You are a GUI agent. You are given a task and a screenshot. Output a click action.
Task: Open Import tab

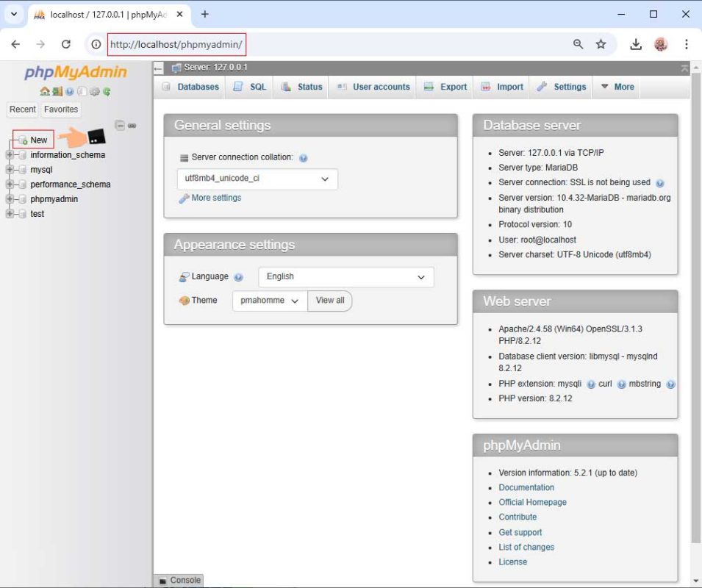click(502, 87)
